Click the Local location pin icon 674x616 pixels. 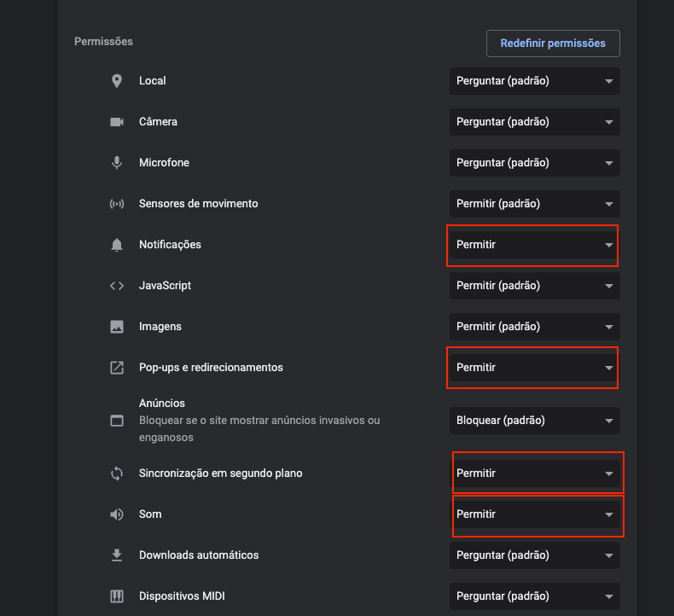[x=117, y=81]
